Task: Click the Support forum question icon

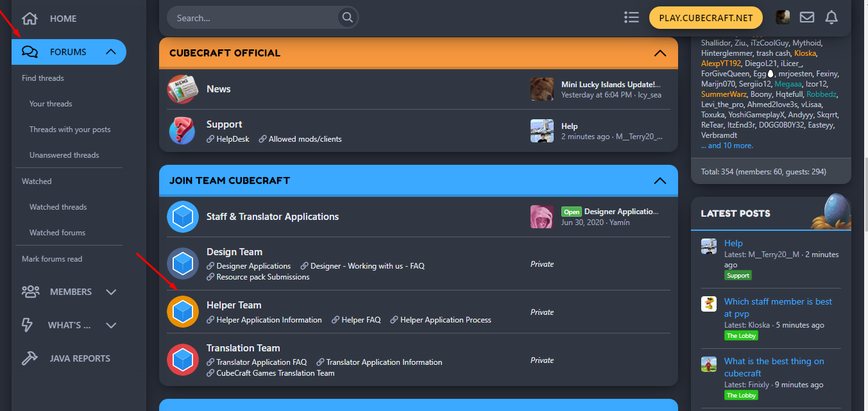Action: tap(183, 131)
